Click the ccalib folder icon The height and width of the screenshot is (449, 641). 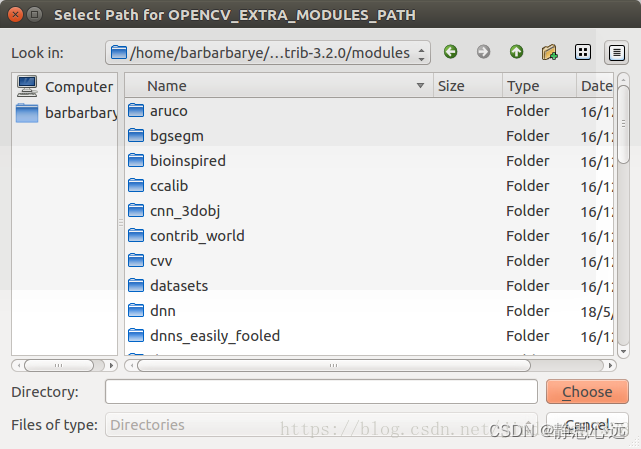click(x=136, y=185)
